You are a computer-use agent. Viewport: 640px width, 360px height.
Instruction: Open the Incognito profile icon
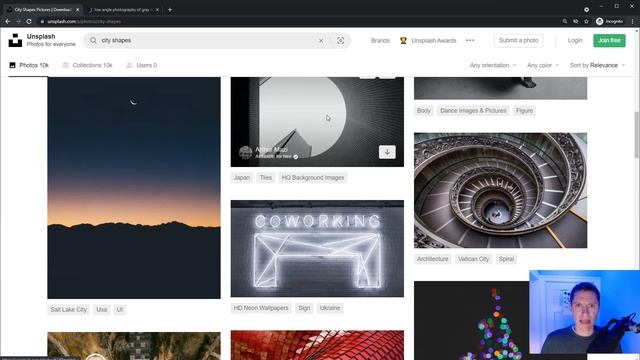click(599, 21)
